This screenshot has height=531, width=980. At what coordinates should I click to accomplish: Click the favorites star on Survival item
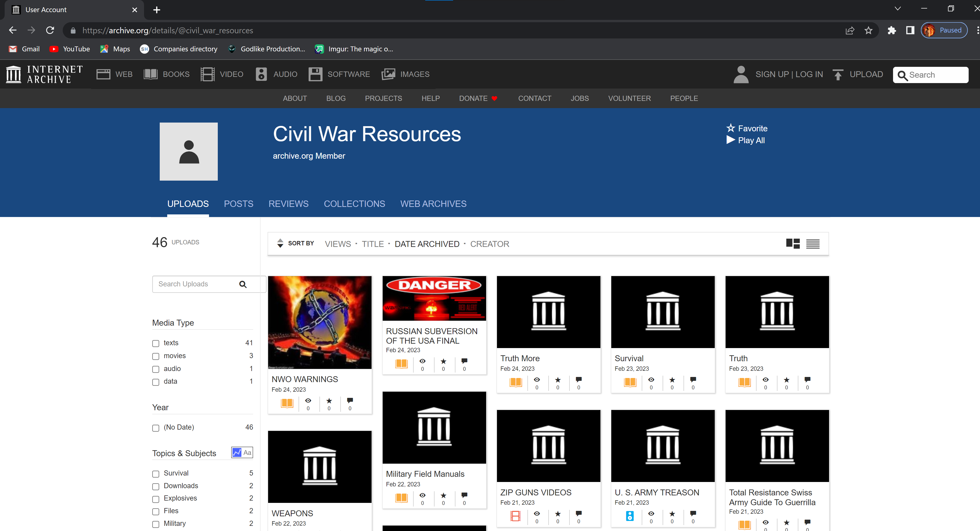point(672,380)
